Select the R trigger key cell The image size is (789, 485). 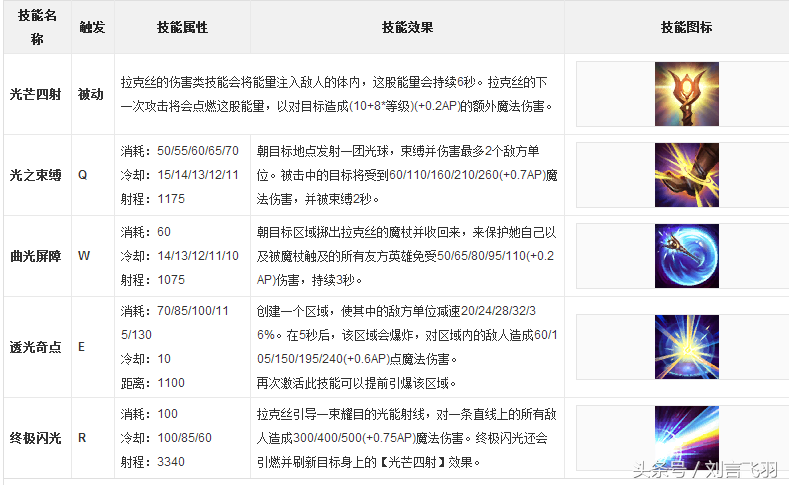[83, 438]
